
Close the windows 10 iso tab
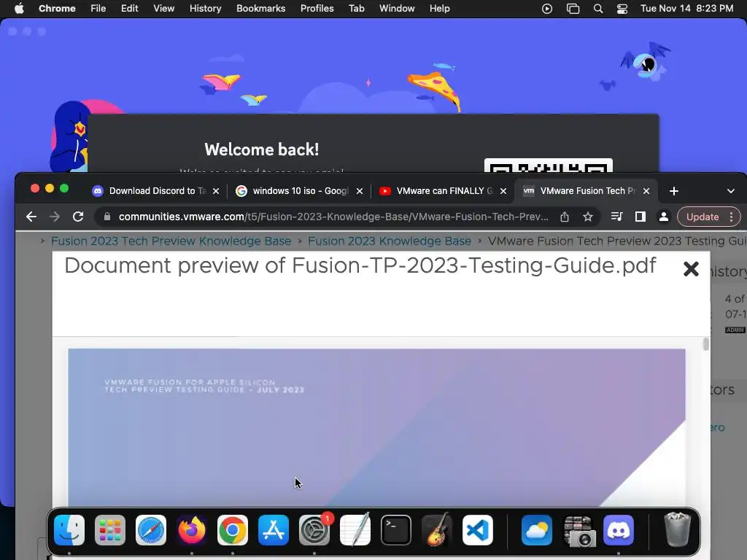tap(360, 191)
